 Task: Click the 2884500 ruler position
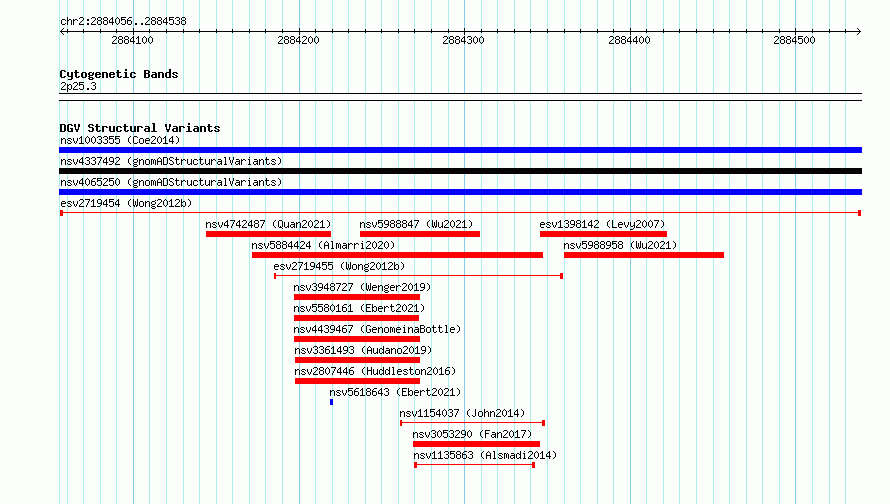click(794, 40)
